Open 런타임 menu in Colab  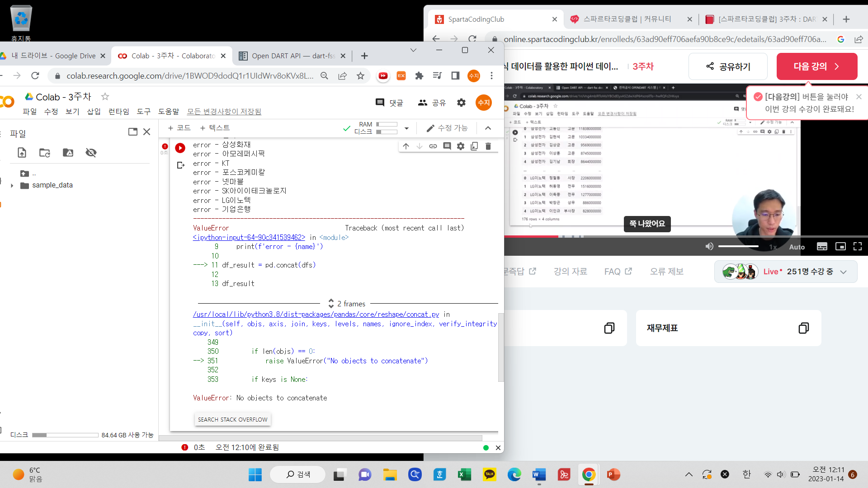click(119, 112)
